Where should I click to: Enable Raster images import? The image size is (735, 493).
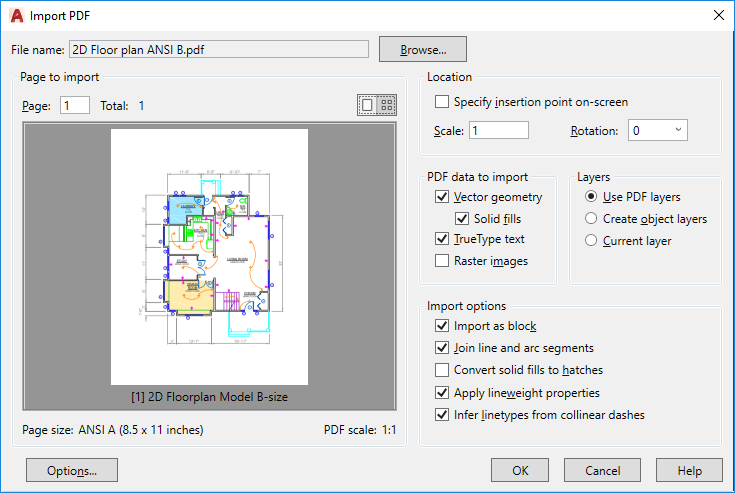coord(442,261)
